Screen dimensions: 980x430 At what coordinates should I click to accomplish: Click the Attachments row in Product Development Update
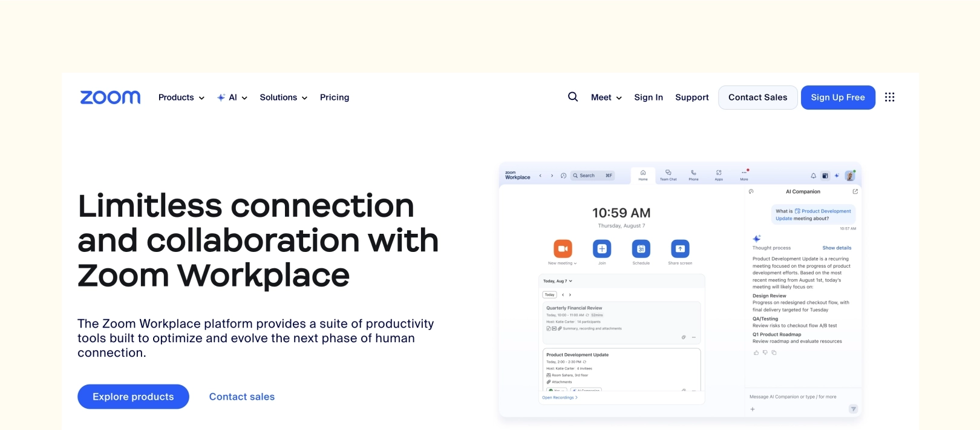point(559,382)
